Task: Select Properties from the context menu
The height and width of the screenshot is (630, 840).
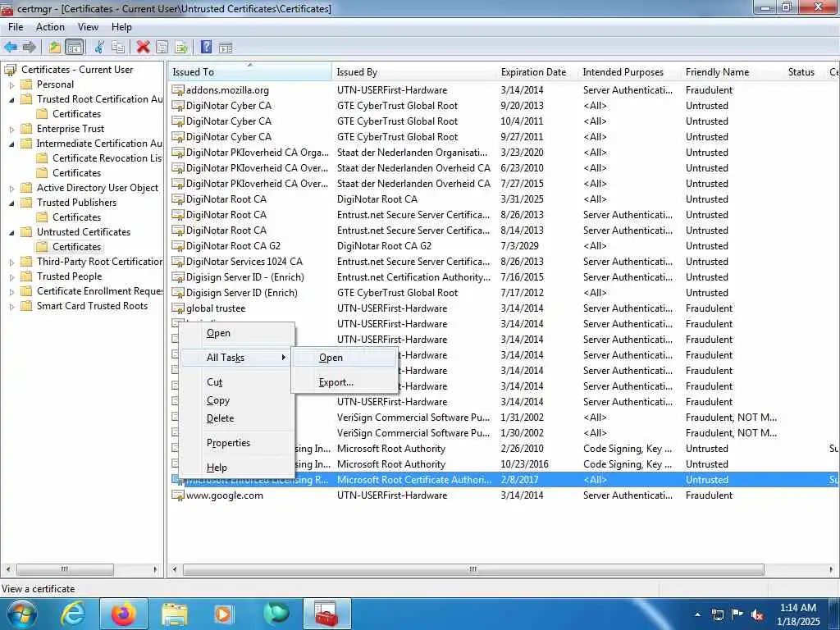Action: (237, 442)
